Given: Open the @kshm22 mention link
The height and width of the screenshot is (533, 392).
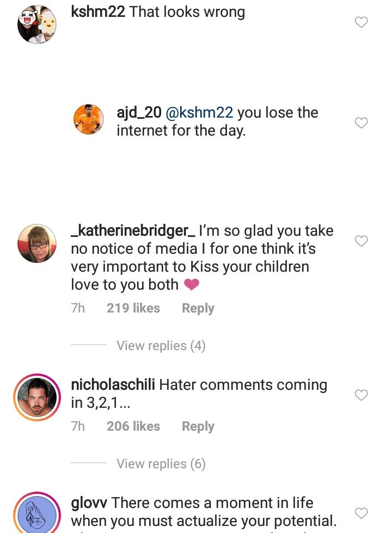Looking at the screenshot, I should coord(199,113).
